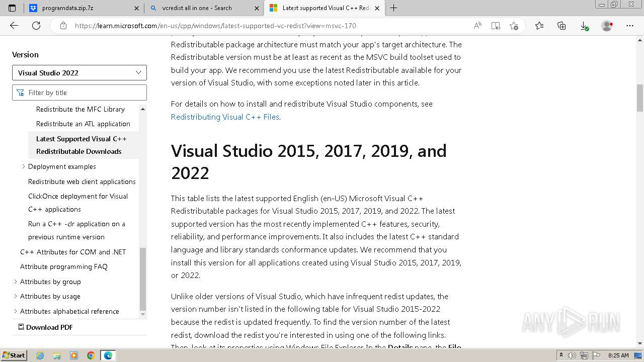644x362 pixels.
Task: Open C++ Attributes for COM and .NET
Action: pyautogui.click(x=73, y=252)
